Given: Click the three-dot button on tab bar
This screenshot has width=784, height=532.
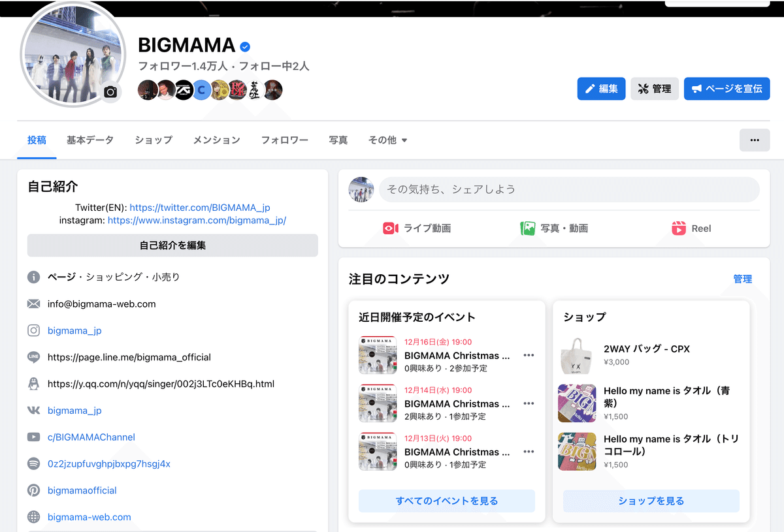Looking at the screenshot, I should (755, 140).
